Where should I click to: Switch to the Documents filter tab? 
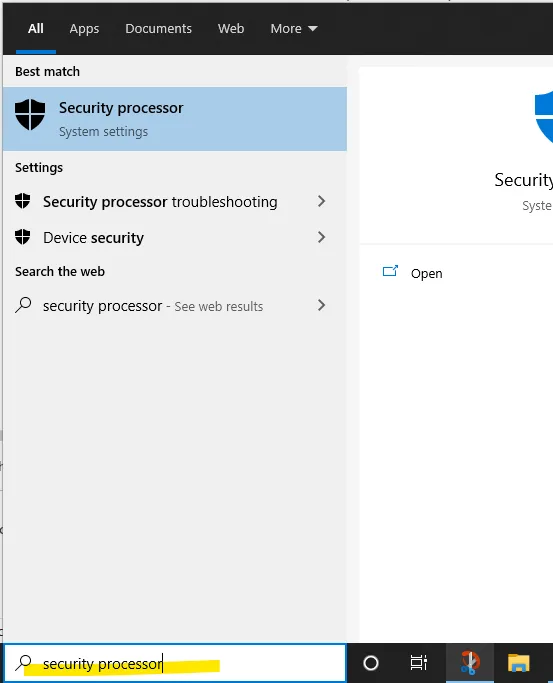click(158, 29)
